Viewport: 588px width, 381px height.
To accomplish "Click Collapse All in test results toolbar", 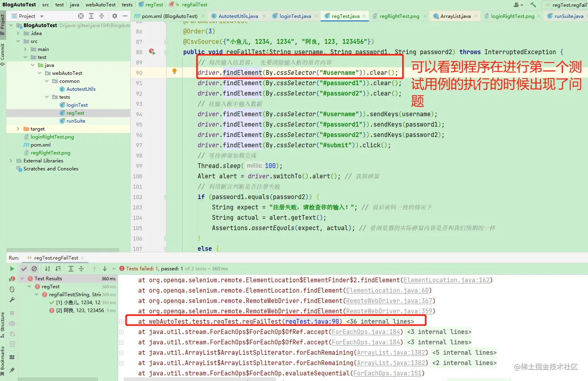I will pyautogui.click(x=81, y=269).
